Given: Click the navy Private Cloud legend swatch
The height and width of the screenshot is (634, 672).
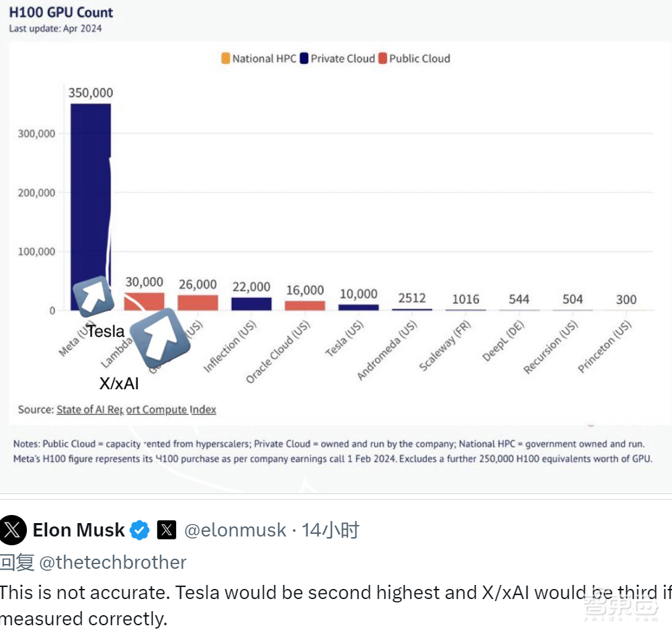Looking at the screenshot, I should click(x=304, y=58).
